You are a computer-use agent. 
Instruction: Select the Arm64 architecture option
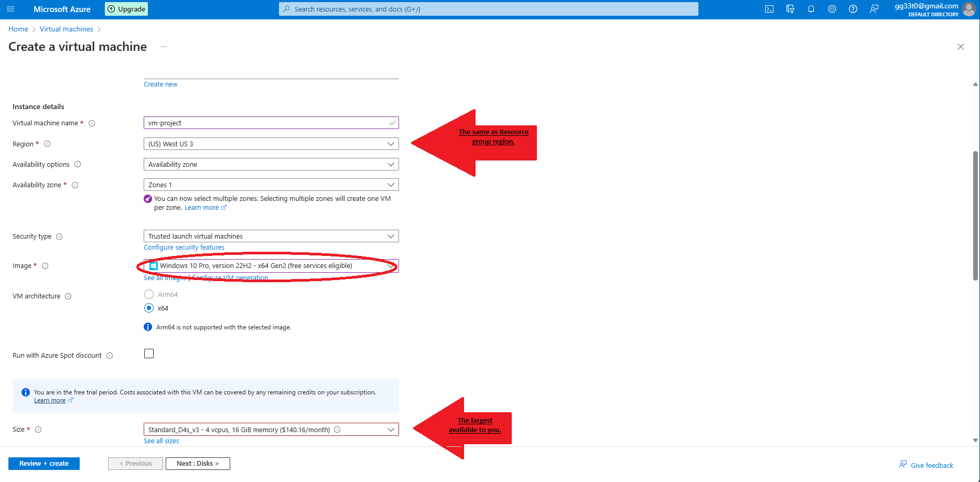click(149, 294)
